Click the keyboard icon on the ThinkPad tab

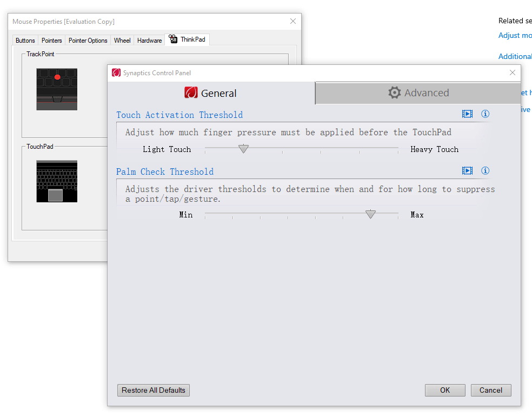173,38
